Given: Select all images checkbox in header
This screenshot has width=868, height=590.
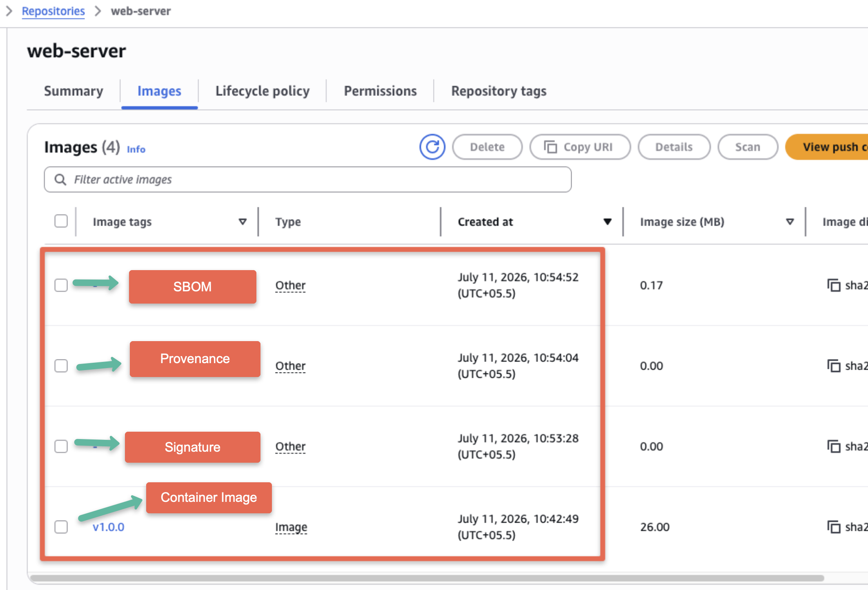Looking at the screenshot, I should 61,221.
